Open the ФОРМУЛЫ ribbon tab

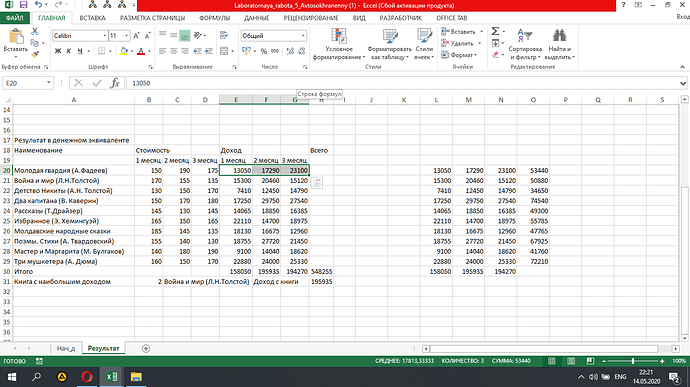[x=214, y=18]
